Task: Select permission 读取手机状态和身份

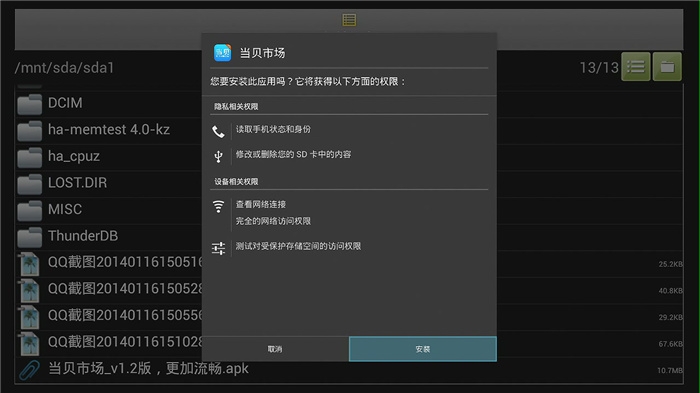Action: 273,129
